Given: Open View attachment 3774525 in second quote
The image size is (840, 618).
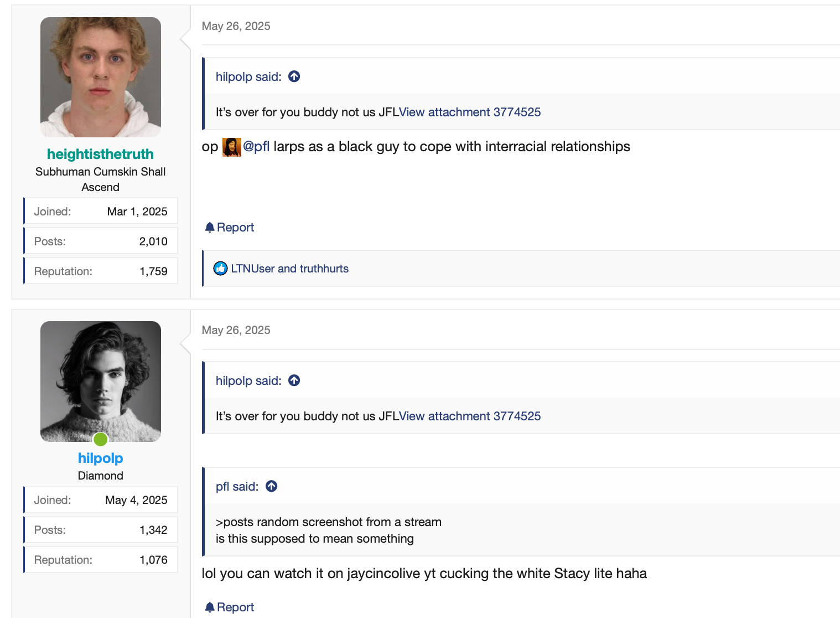Looking at the screenshot, I should (x=470, y=416).
